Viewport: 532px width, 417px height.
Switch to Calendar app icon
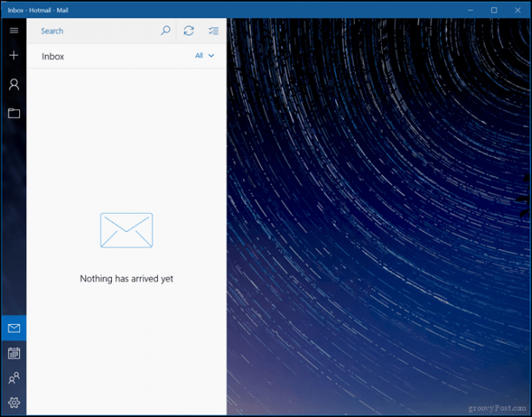tap(14, 354)
